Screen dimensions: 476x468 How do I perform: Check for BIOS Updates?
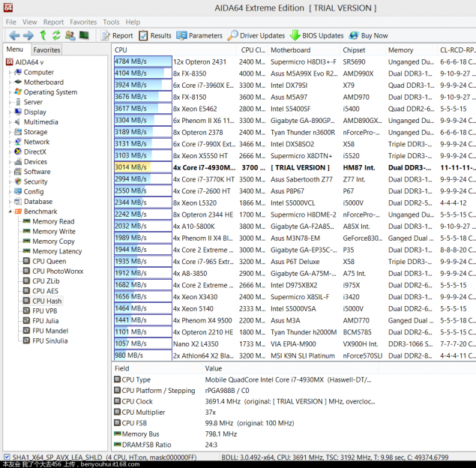[x=316, y=35]
